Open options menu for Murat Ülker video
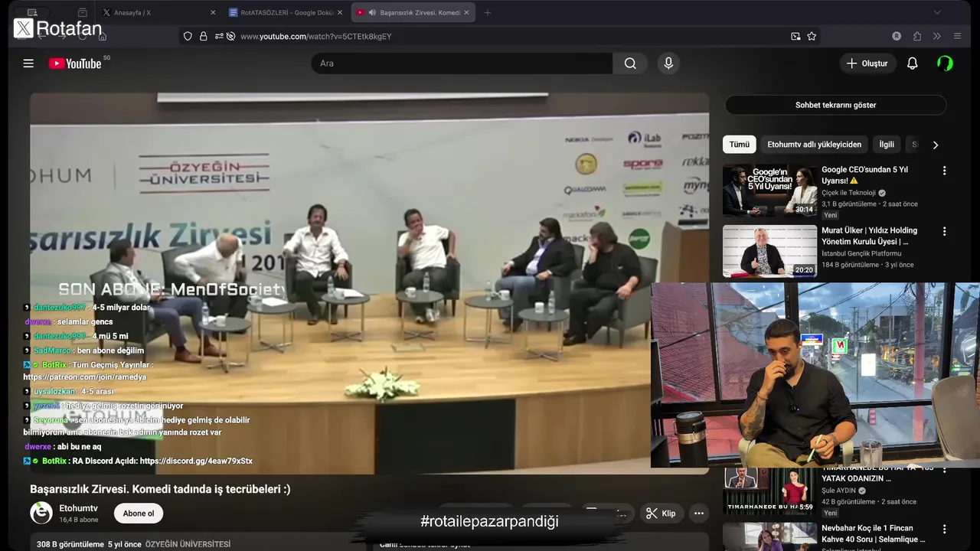This screenshot has width=980, height=551. point(944,231)
